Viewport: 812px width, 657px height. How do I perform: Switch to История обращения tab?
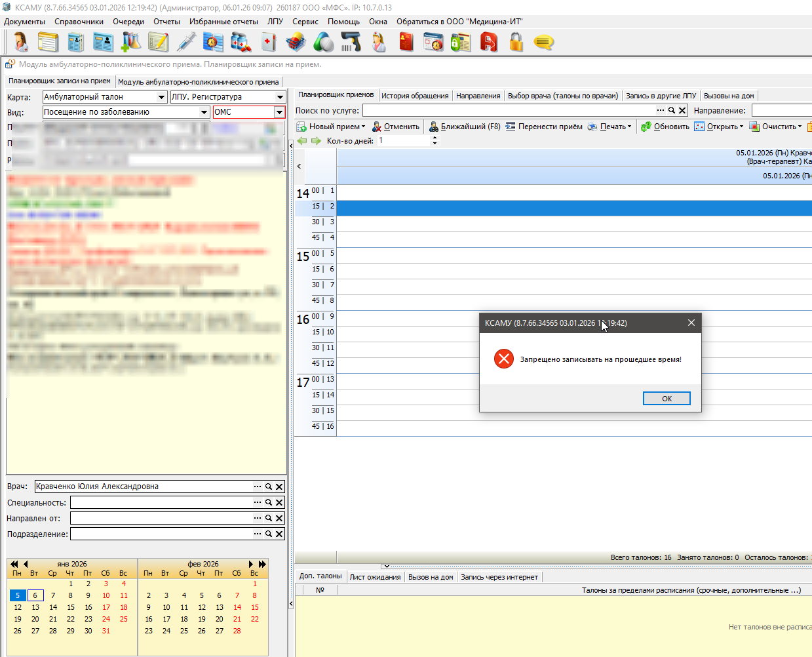coord(415,96)
